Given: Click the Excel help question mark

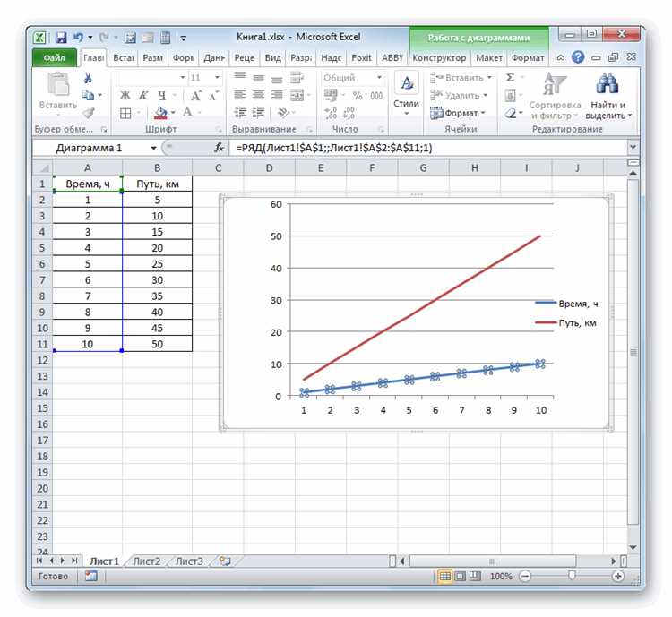Looking at the screenshot, I should click(x=578, y=57).
